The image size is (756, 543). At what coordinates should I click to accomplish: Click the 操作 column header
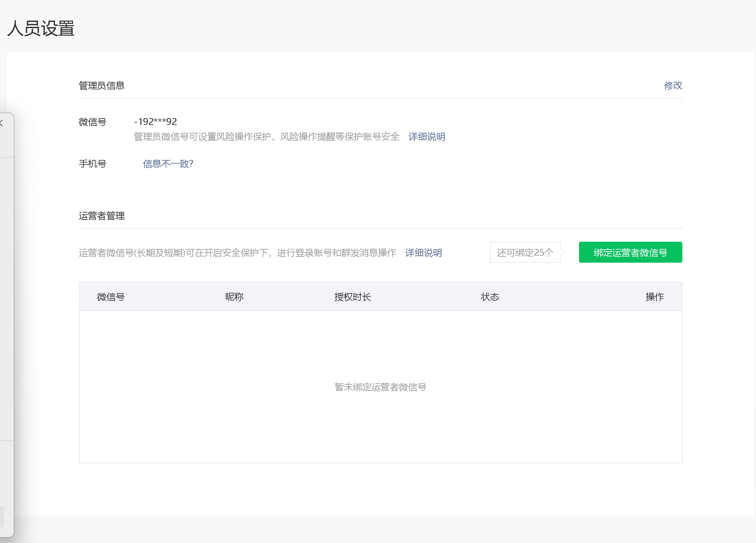click(x=654, y=297)
